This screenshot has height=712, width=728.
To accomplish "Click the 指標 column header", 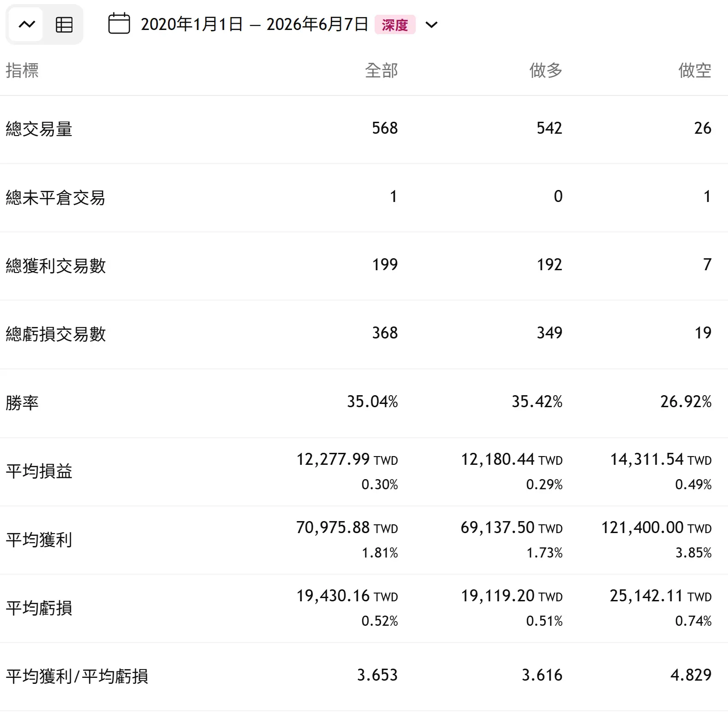I will click(x=22, y=71).
